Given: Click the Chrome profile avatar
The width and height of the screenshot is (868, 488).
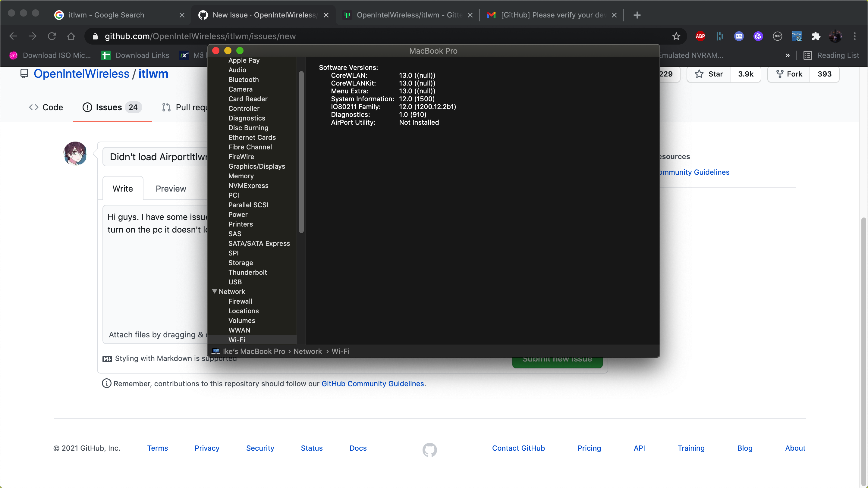Looking at the screenshot, I should point(836,36).
